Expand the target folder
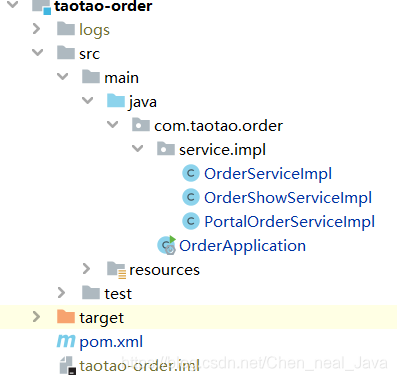Screen dimensions: 397x381 (36, 317)
